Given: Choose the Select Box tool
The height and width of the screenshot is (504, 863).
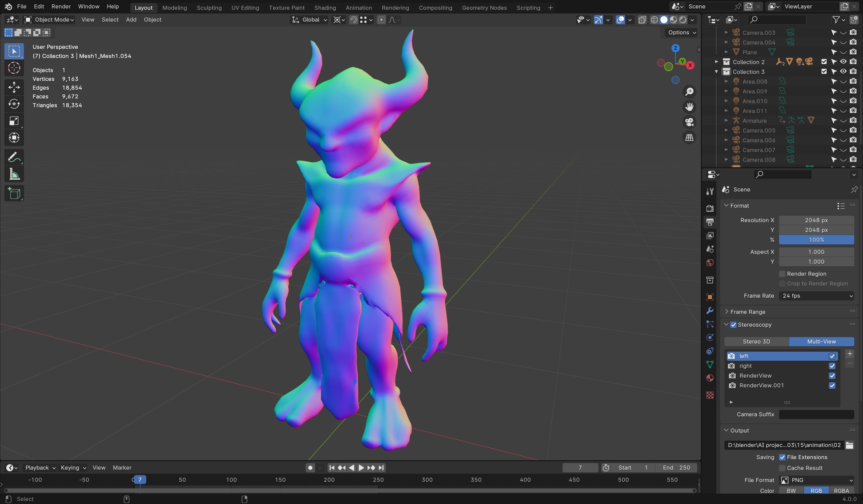Looking at the screenshot, I should pos(14,51).
